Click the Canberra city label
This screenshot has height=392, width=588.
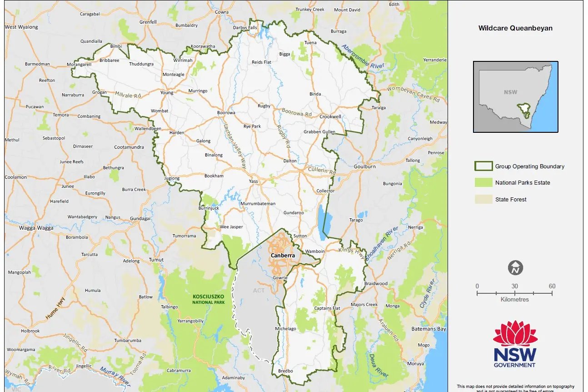pyautogui.click(x=283, y=256)
